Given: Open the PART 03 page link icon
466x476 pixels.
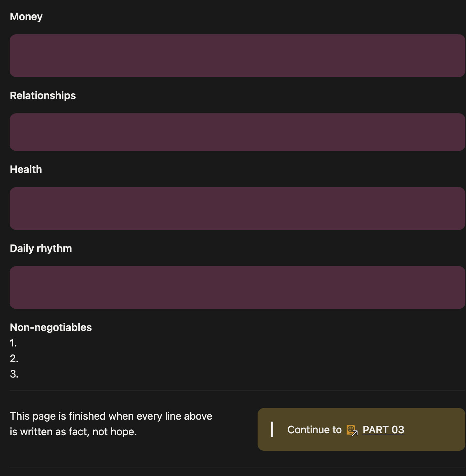Looking at the screenshot, I should [x=352, y=430].
